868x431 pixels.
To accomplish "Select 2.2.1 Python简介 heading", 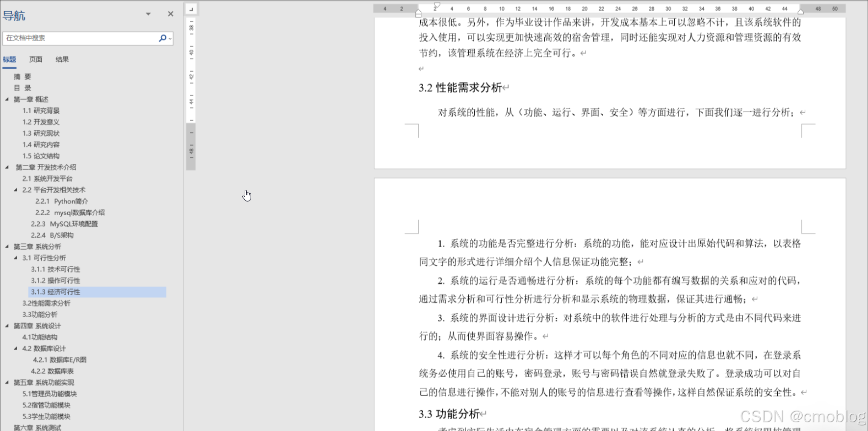I will point(61,201).
